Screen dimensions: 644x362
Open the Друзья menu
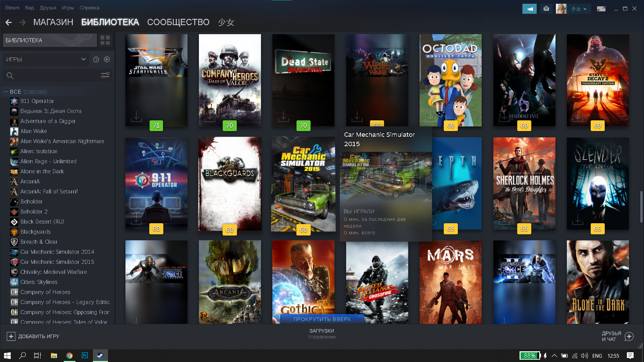tap(48, 8)
